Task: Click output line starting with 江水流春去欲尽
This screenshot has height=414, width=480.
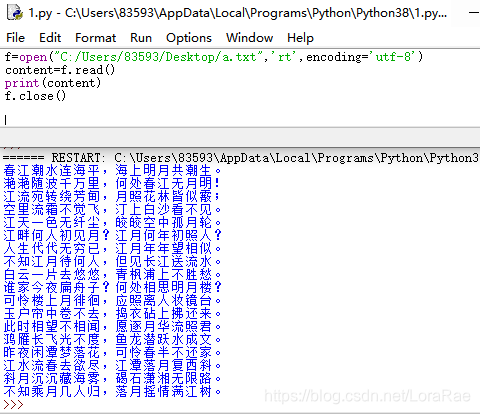Action: [112, 365]
